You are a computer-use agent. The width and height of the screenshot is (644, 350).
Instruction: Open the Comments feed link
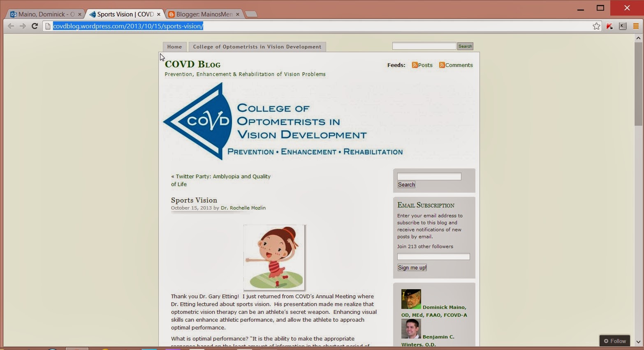(x=459, y=65)
